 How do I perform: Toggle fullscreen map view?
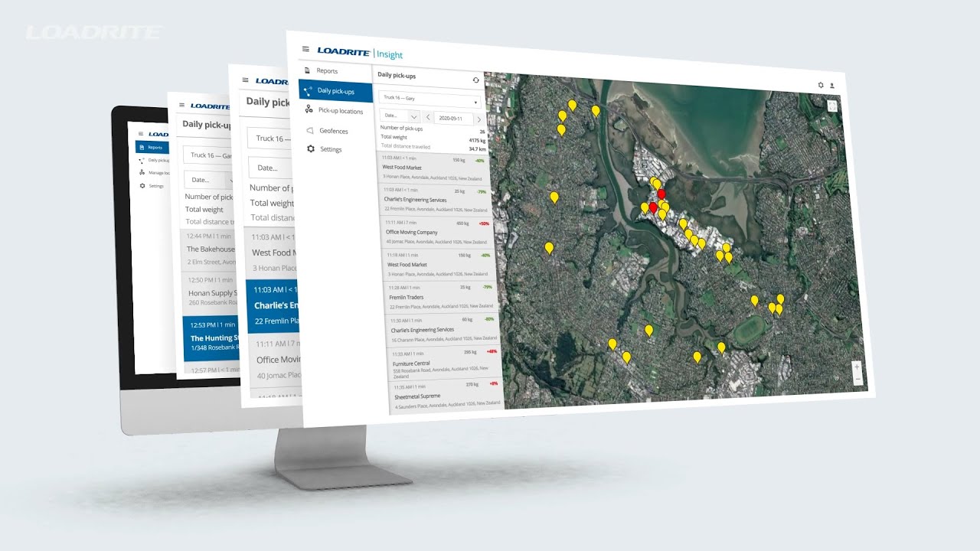click(x=833, y=106)
